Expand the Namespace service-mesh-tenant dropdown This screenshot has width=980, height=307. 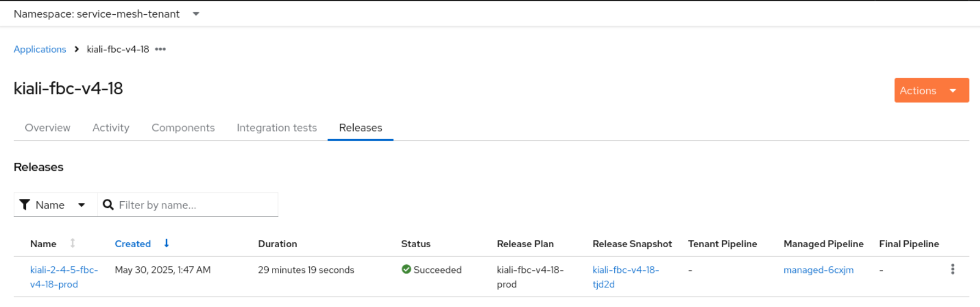196,14
